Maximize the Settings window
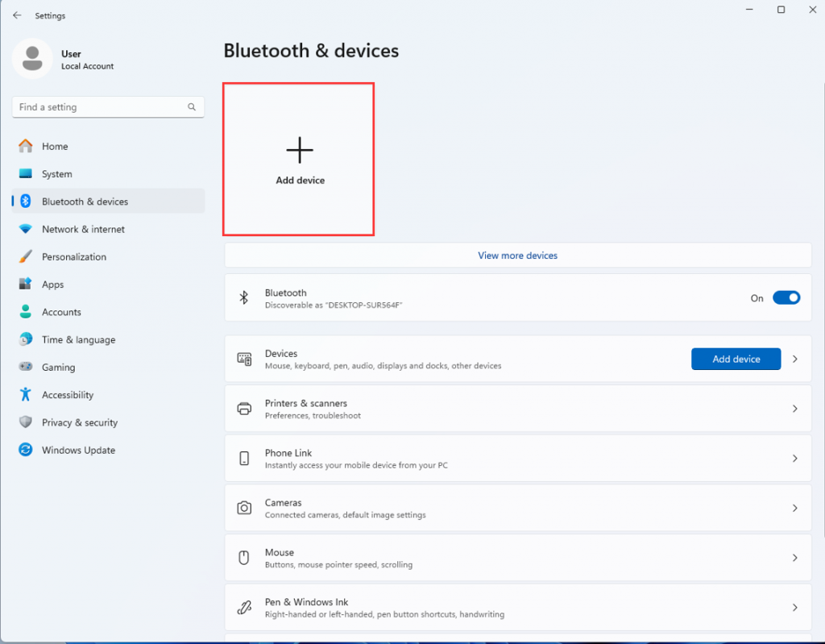 tap(781, 10)
